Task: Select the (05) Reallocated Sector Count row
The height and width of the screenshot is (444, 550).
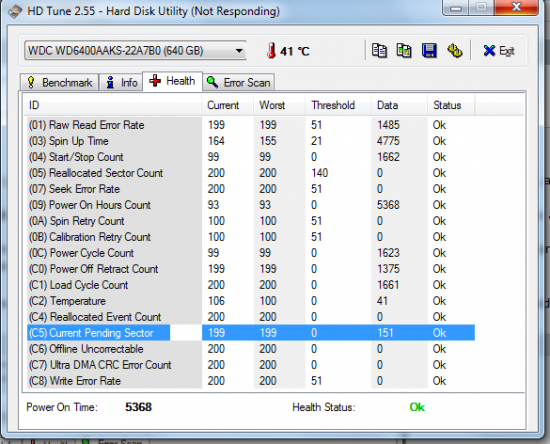Action: click(x=251, y=173)
